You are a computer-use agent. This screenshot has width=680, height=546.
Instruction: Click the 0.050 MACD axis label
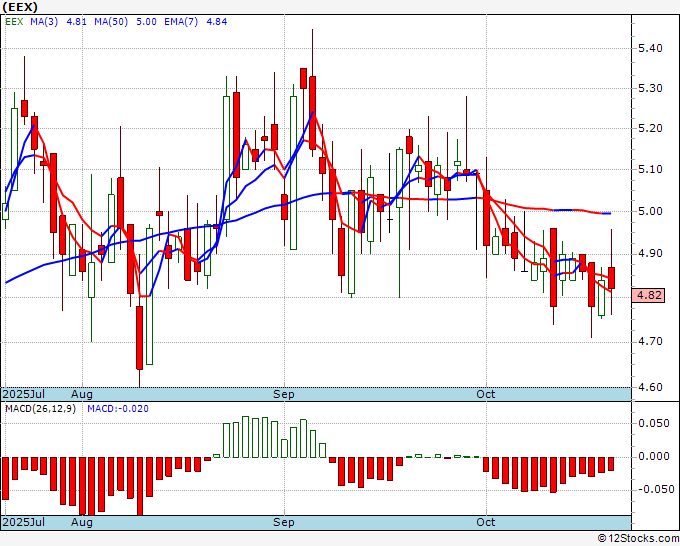pos(652,423)
